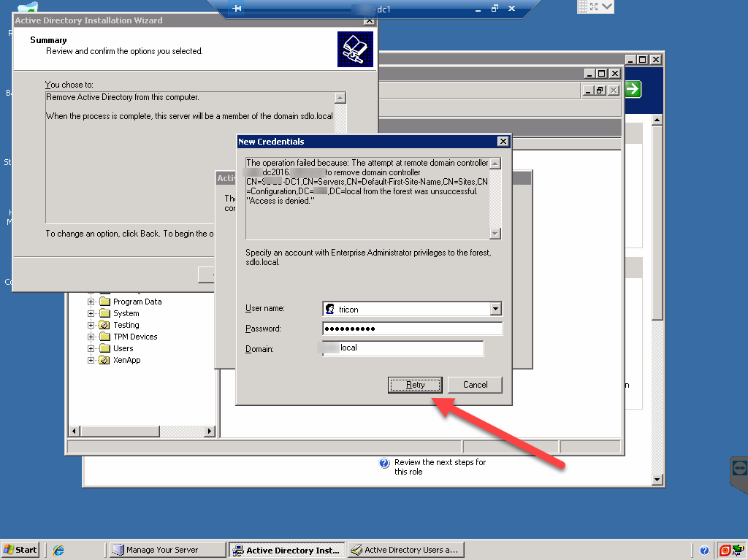Click Manage Your Server scroll down arrow
Image resolution: width=748 pixels, height=560 pixels.
(657, 480)
